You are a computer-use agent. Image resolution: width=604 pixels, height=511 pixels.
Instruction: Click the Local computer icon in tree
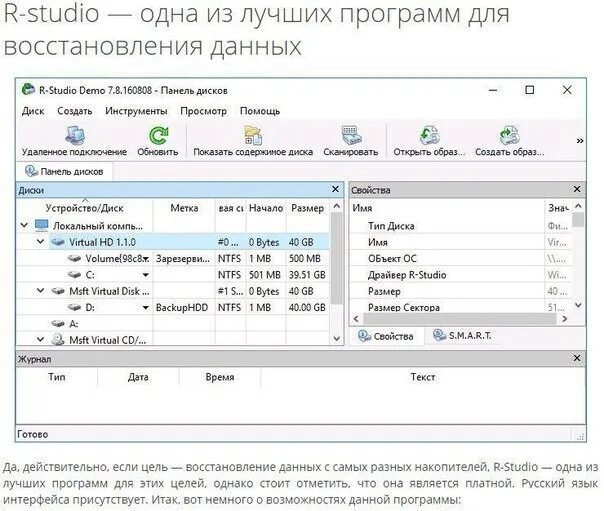[41, 225]
